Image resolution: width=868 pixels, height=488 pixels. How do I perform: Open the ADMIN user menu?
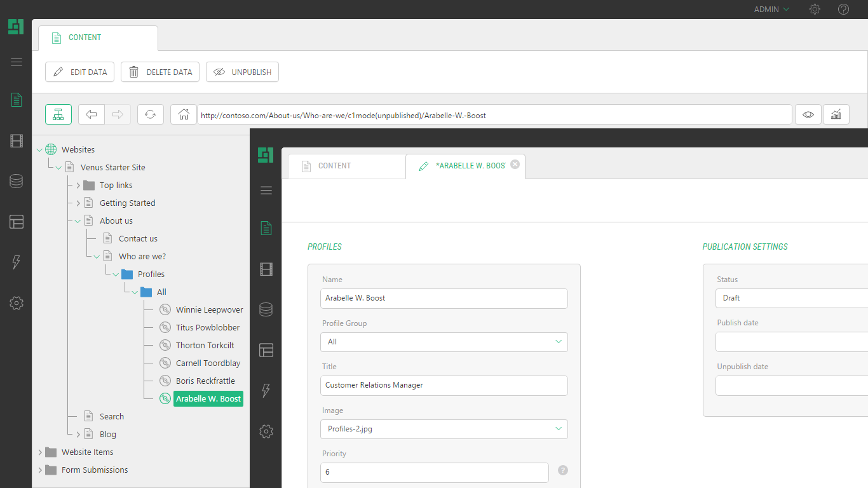point(771,10)
